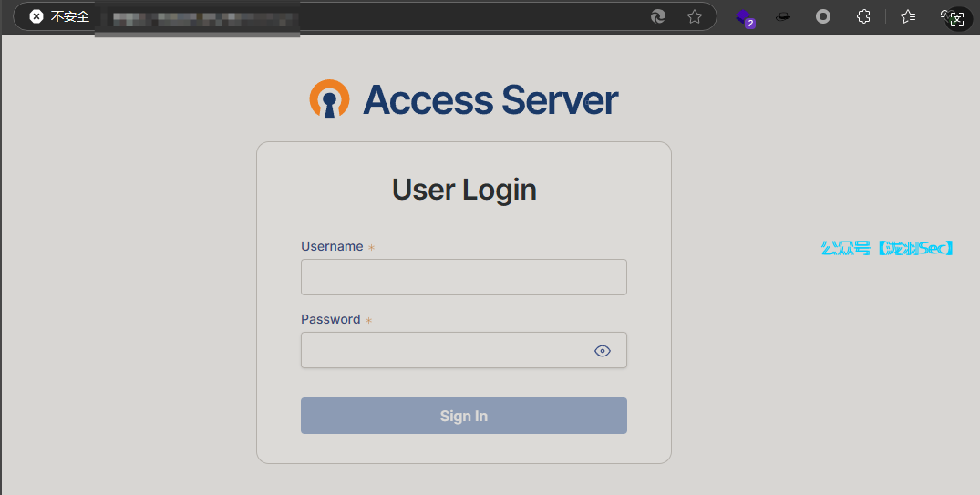Click the Edge swirl icon in address bar

point(658,16)
